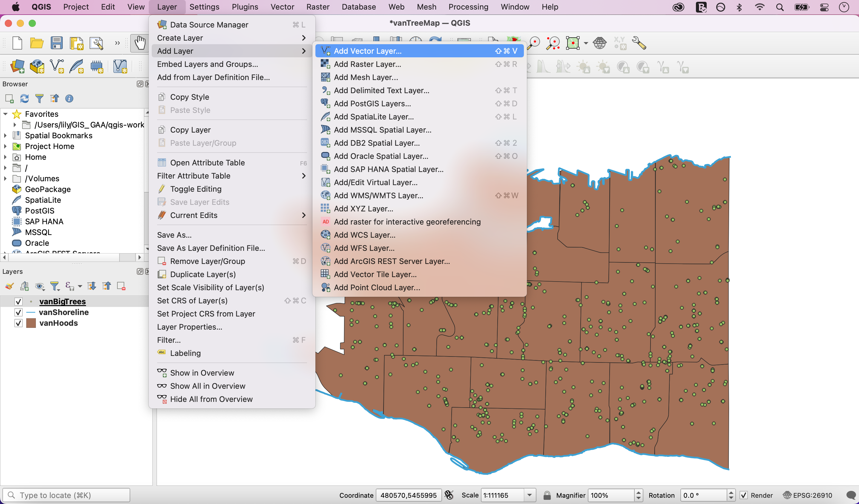859x504 pixels.
Task: Click the EPSG:26910 CRS button
Action: click(808, 495)
